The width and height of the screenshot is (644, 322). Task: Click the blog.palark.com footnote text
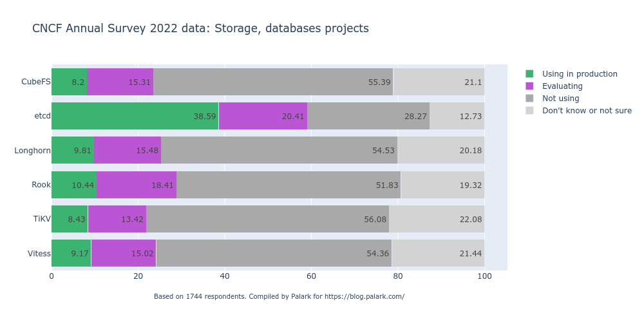point(279,296)
